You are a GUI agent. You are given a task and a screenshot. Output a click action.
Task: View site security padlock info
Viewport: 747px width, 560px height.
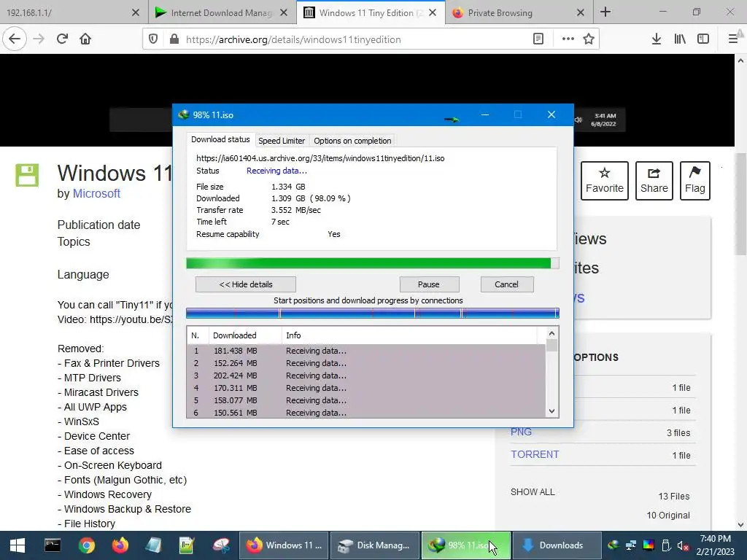(x=174, y=39)
